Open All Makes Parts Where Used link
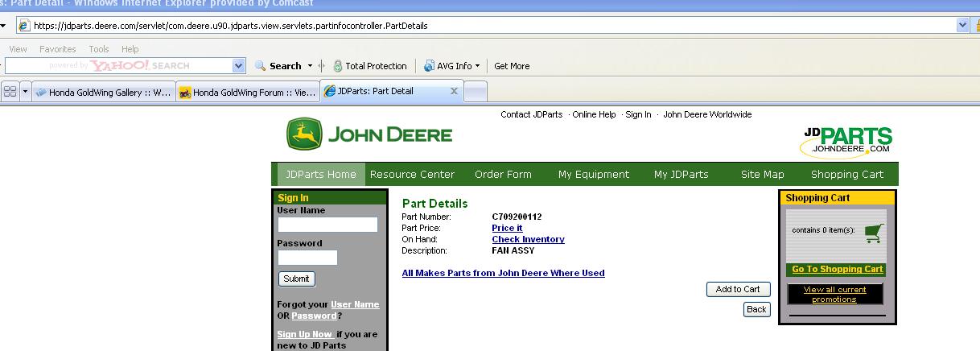The width and height of the screenshot is (980, 351). (503, 273)
